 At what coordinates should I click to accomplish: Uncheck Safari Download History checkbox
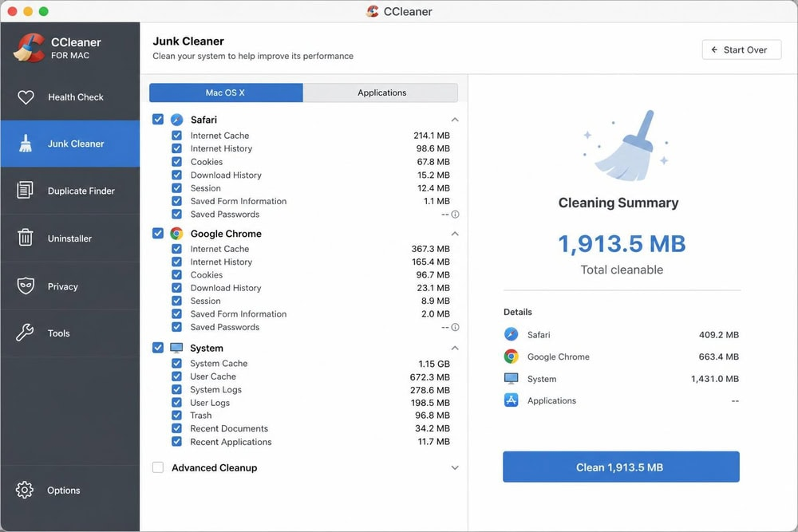176,175
